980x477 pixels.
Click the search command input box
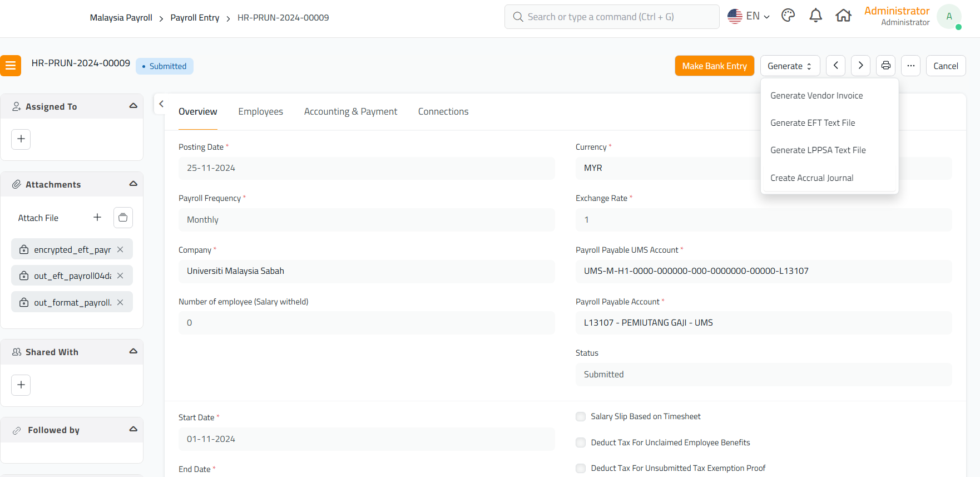[612, 17]
